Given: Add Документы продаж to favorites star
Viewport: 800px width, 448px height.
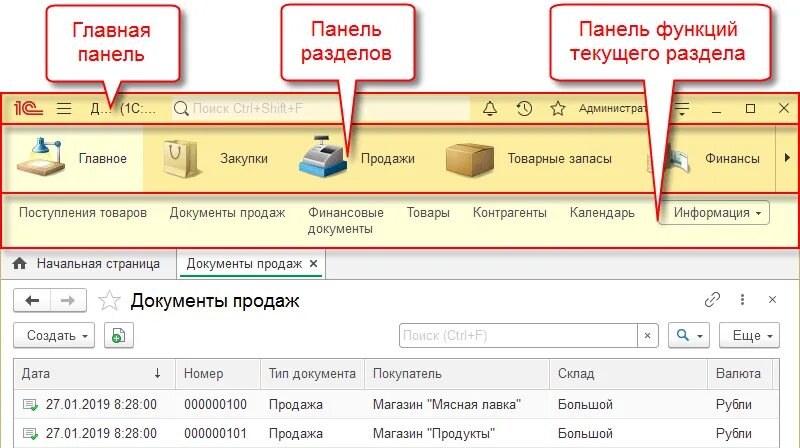Looking at the screenshot, I should pos(109,301).
